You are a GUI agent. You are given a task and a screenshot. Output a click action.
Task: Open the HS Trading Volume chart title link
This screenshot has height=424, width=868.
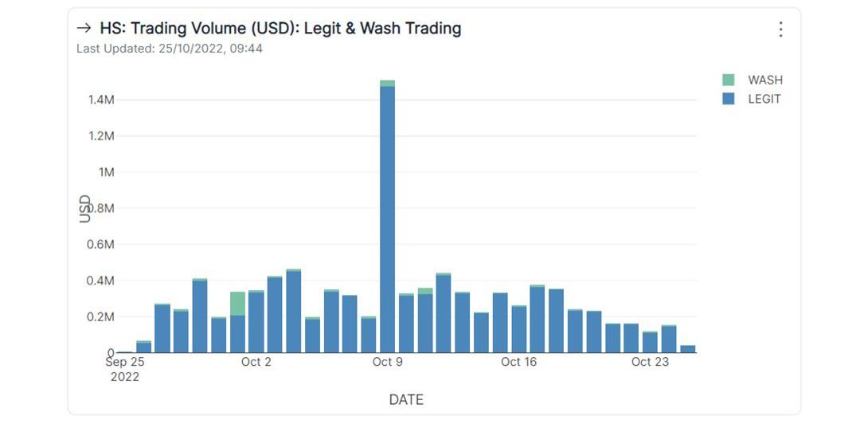280,28
